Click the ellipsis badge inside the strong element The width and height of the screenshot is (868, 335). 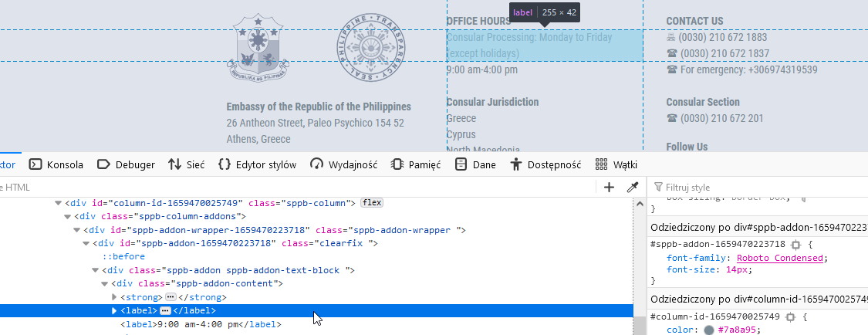pos(171,297)
